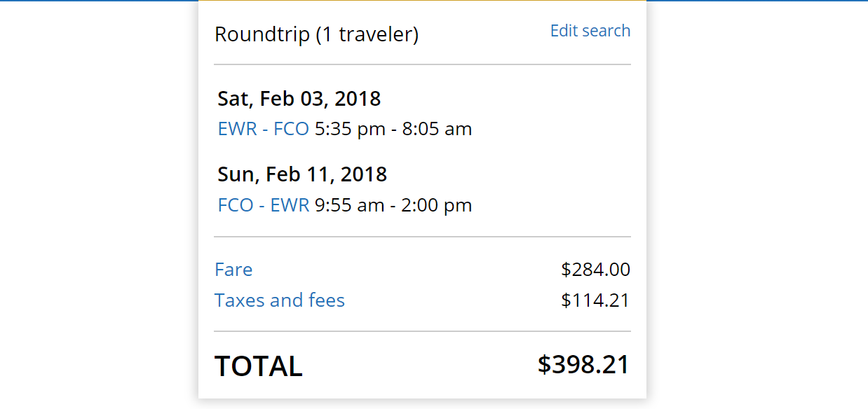Open the FCO - EWR return route link
This screenshot has height=409, width=868.
point(263,205)
